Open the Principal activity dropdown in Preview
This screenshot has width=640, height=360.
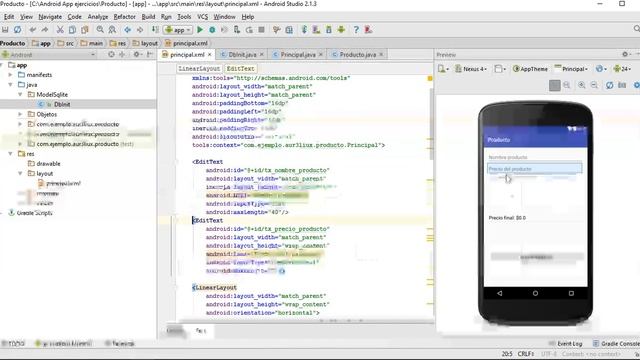571,69
